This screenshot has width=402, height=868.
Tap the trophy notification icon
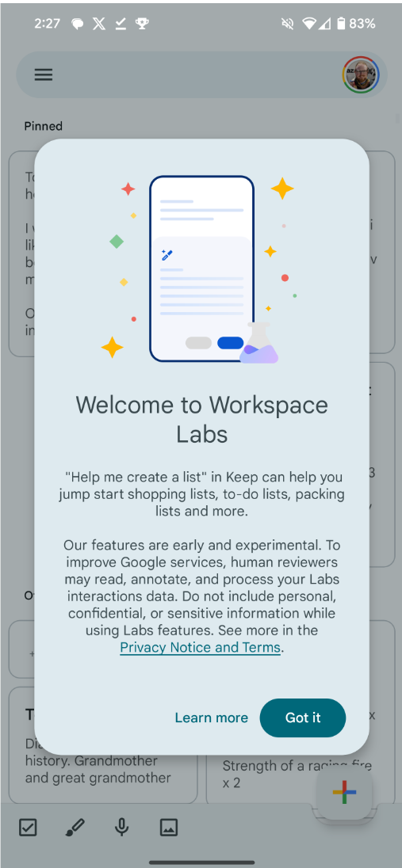tap(143, 24)
